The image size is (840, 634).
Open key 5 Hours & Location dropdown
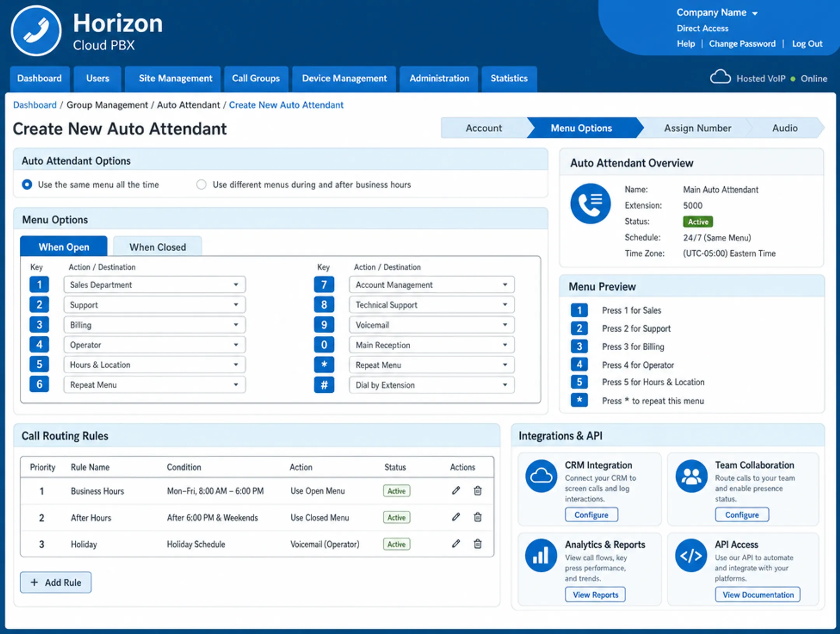tap(155, 365)
